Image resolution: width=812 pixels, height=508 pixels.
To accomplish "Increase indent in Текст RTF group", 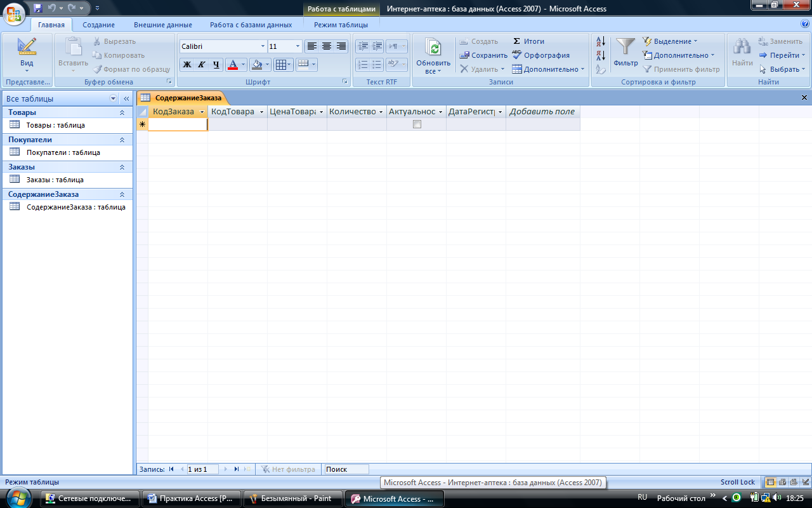I will (377, 46).
